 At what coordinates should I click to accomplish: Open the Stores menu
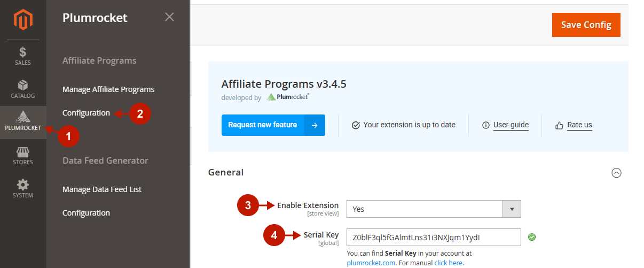click(23, 156)
